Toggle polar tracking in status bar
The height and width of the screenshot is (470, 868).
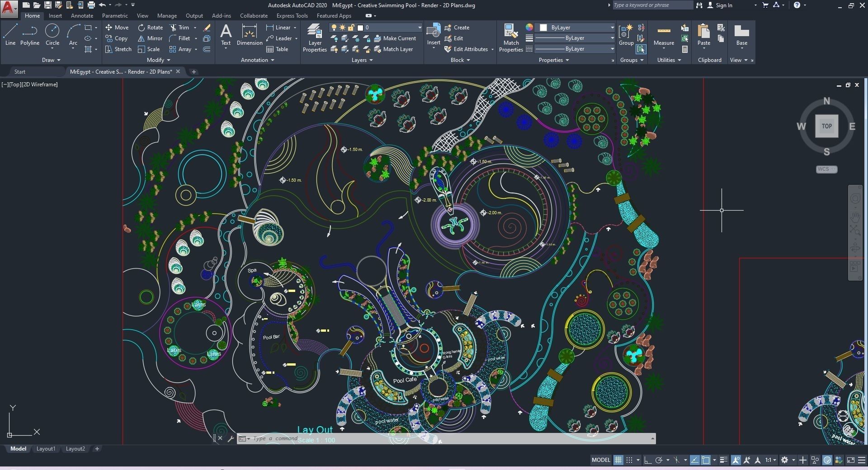659,460
